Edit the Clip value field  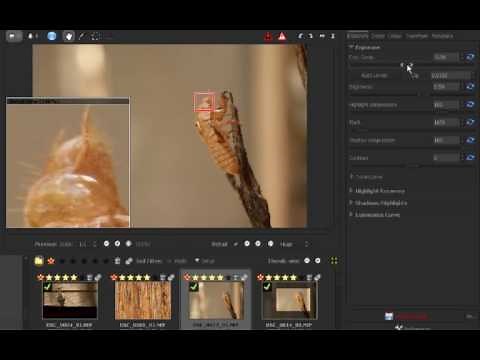450,76
